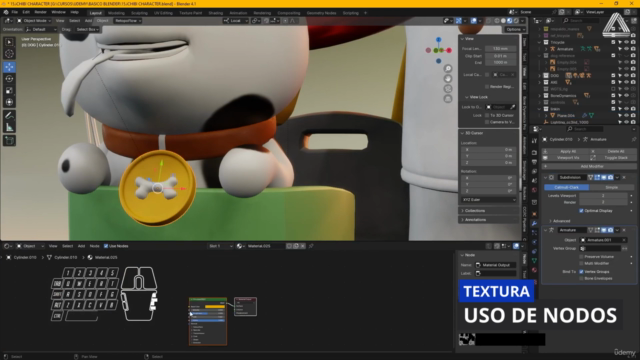Open the Default orientation dropdown
The height and width of the screenshot is (360, 640).
[x=41, y=29]
